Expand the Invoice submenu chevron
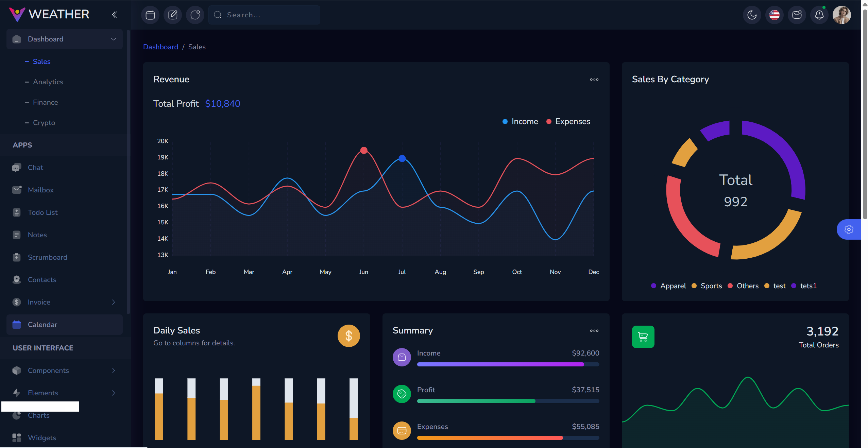The height and width of the screenshot is (448, 868). click(114, 302)
